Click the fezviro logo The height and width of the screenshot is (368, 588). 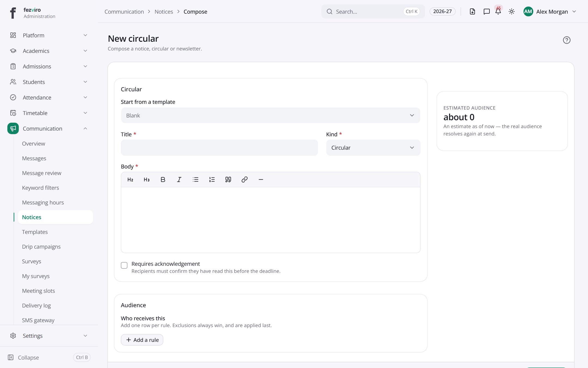pos(13,13)
